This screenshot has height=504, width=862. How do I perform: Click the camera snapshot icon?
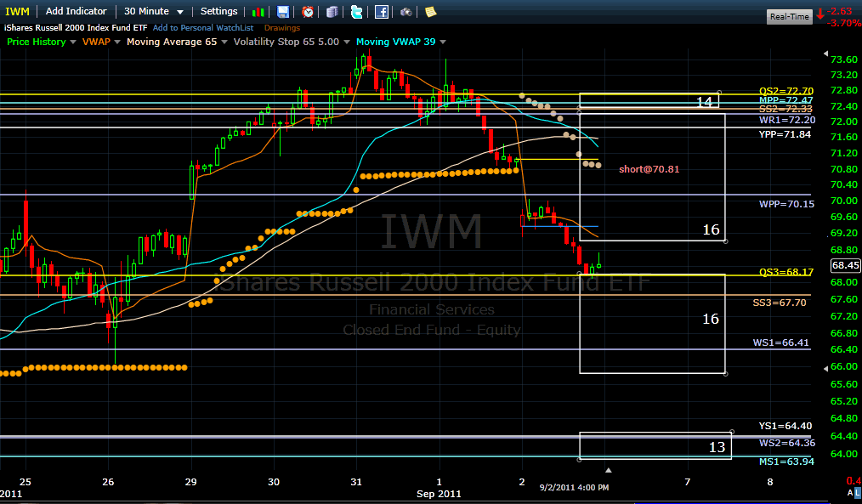click(405, 12)
